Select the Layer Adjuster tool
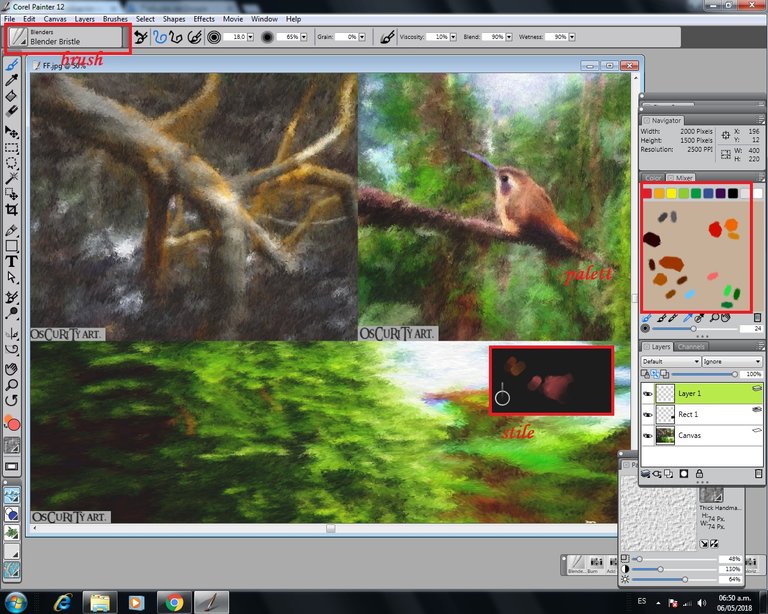The height and width of the screenshot is (614, 768). click(12, 132)
